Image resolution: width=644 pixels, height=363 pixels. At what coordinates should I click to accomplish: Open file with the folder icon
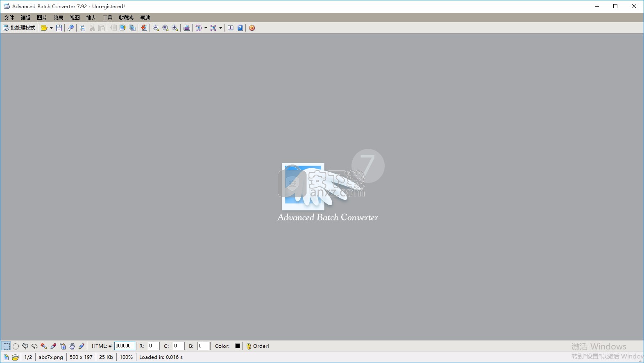click(x=44, y=28)
